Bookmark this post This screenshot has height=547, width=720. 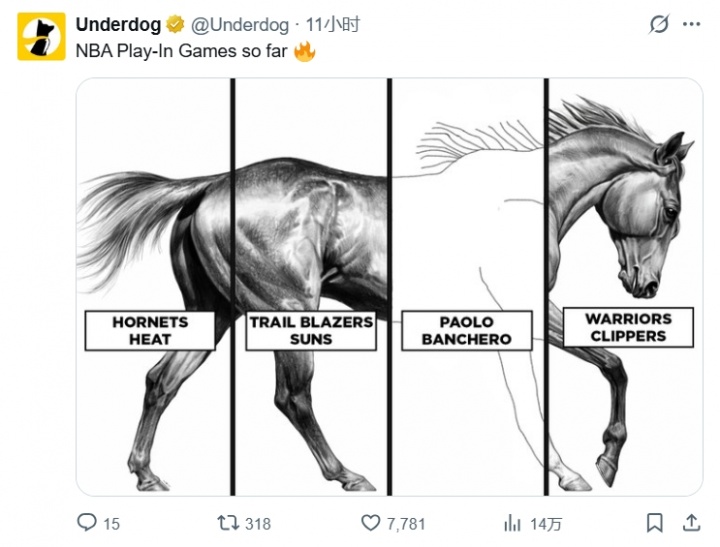(654, 522)
